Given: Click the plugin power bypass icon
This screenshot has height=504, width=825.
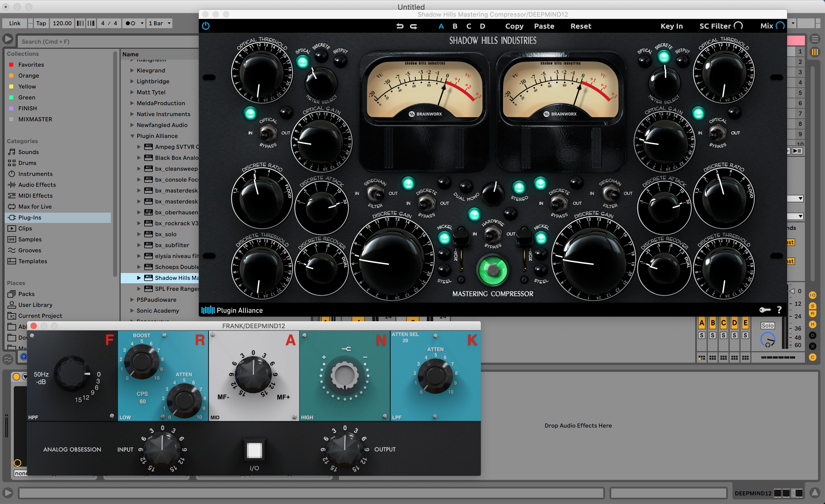Looking at the screenshot, I should tap(206, 26).
